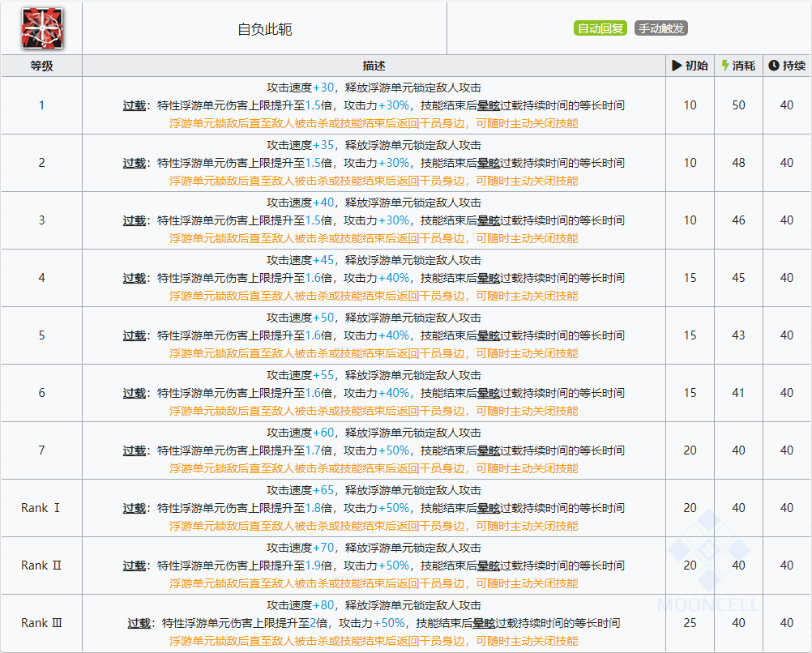The width and height of the screenshot is (812, 653).
Task: Click initial SP value 25
Action: (x=690, y=623)
